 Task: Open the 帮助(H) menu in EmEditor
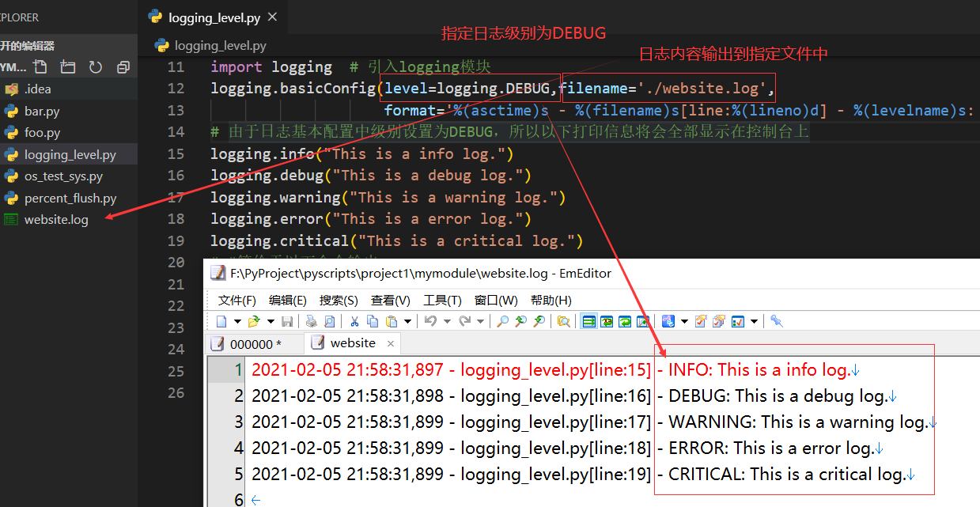(551, 301)
